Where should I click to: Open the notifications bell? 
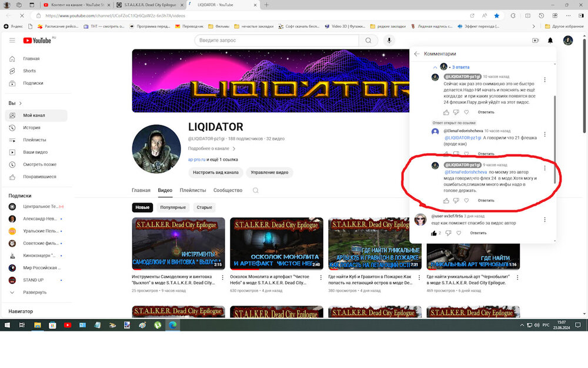(550, 40)
